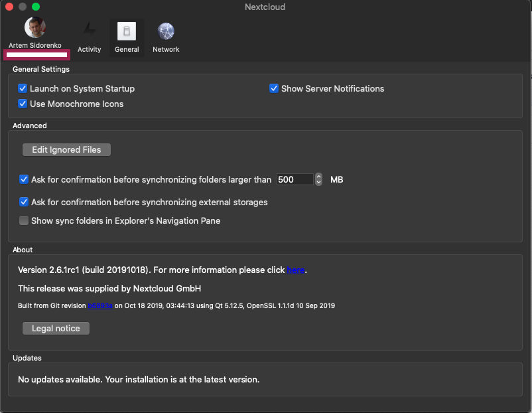Screen dimensions: 532x413
Task: Toggle Use Monochrome Icons
Action: tap(23, 104)
